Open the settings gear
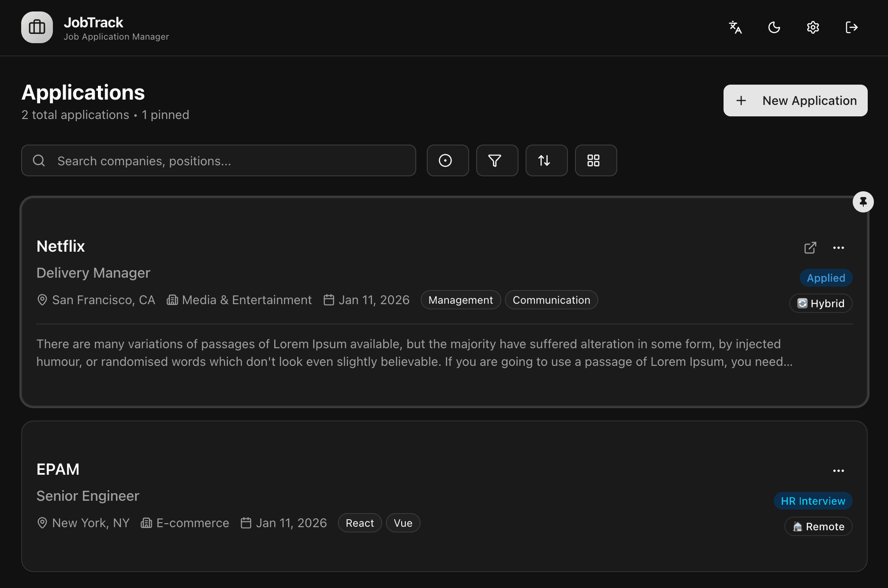Screen dimensions: 888x588 pos(813,27)
